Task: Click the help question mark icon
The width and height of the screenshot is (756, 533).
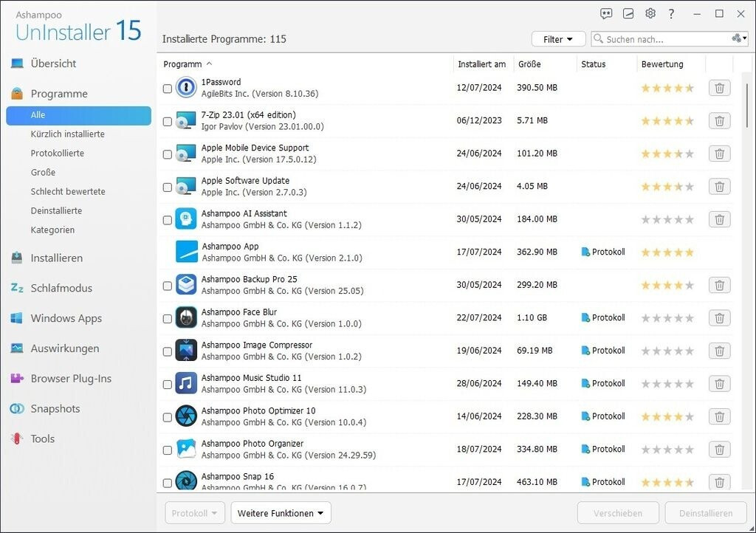Action: 671,13
